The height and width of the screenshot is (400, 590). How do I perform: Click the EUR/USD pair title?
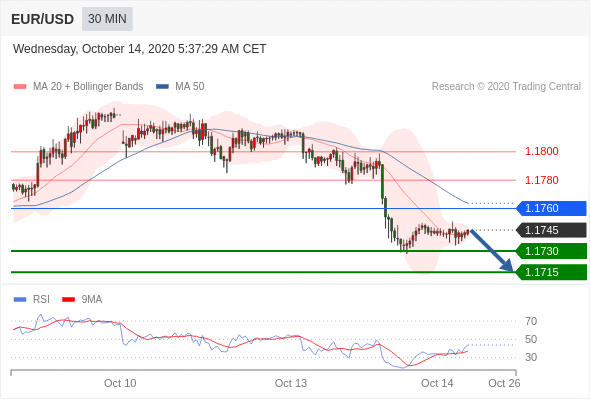click(x=43, y=19)
